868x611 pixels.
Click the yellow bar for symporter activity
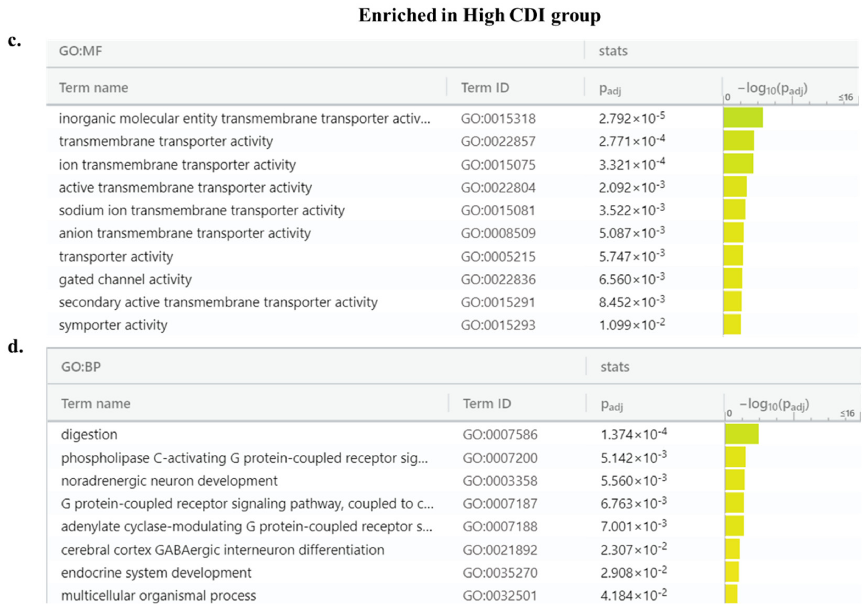732,324
